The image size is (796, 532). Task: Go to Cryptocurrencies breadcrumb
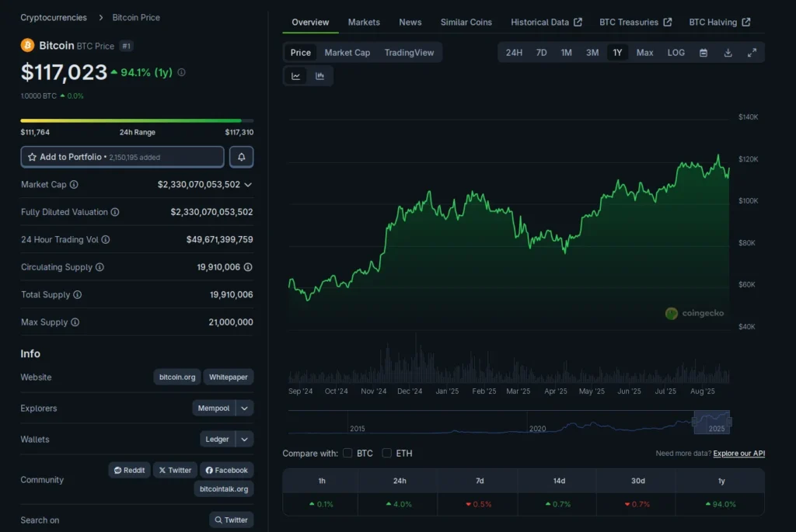click(54, 17)
